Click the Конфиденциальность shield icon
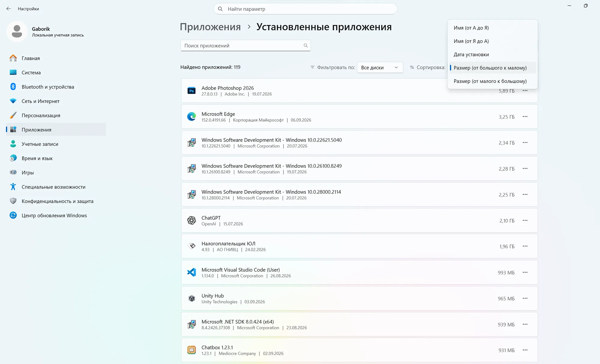Viewport: 600px width, 364px height. pos(13,201)
